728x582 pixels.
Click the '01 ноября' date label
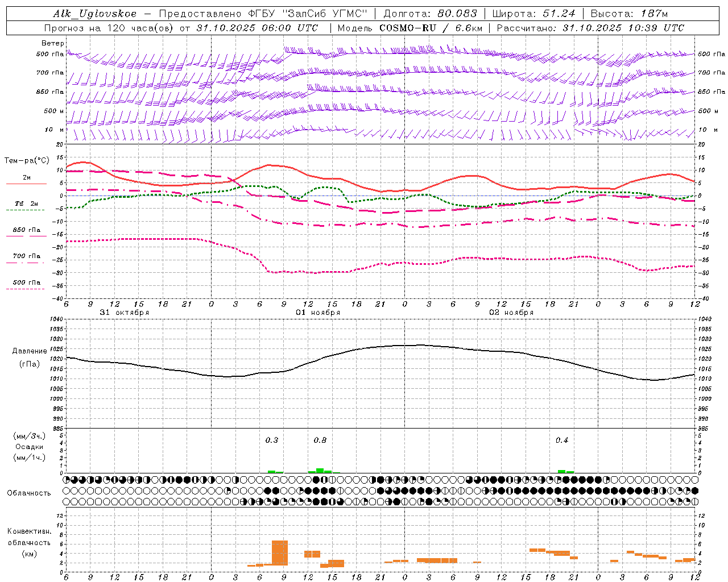(x=318, y=313)
